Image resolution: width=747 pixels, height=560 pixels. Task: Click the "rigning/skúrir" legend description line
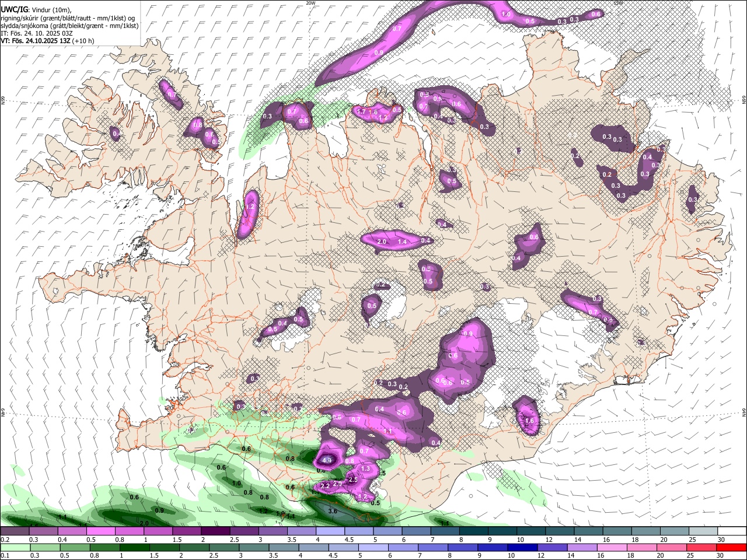point(68,17)
